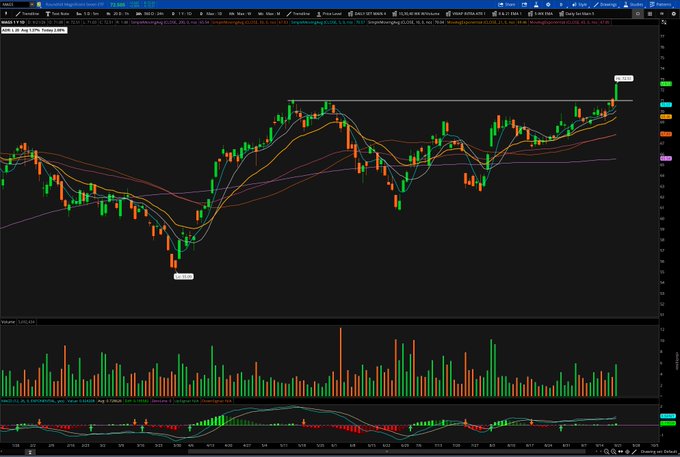
Task: Open chart settings gear icon
Action: 548,4
